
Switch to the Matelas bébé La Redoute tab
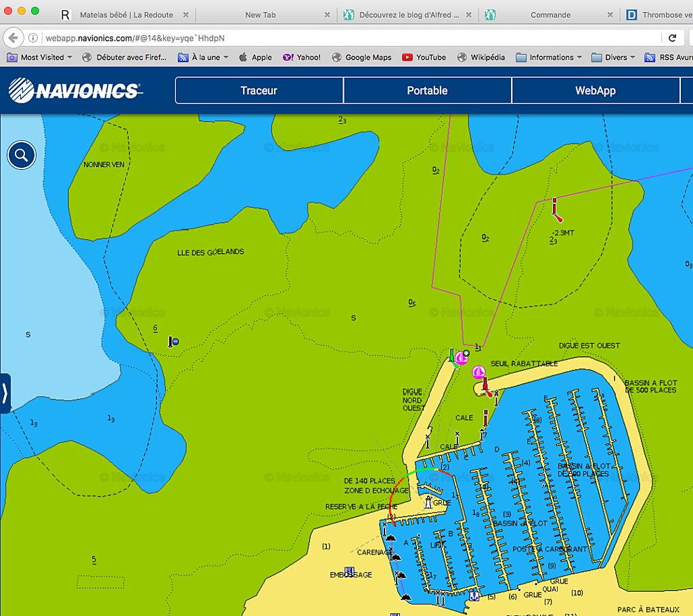click(x=125, y=15)
